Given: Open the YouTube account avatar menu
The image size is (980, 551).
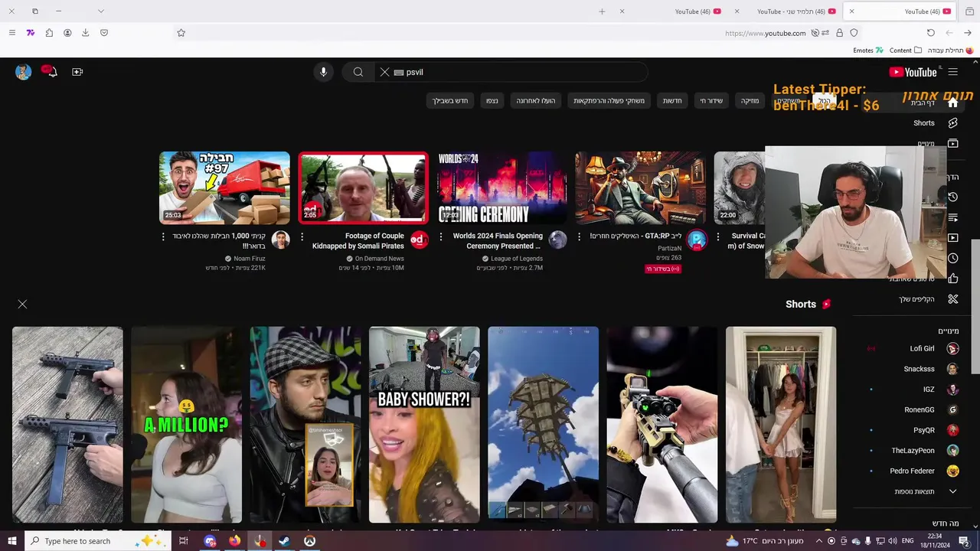Looking at the screenshot, I should 24,72.
